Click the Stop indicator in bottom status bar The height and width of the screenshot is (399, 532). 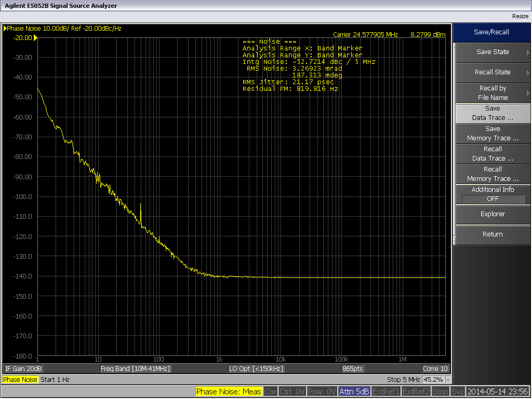point(441,392)
